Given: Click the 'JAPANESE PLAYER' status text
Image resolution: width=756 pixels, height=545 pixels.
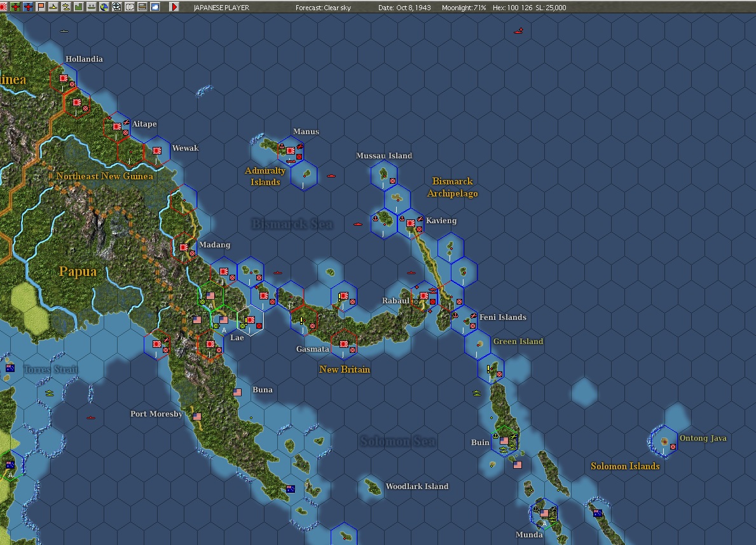Looking at the screenshot, I should point(221,8).
